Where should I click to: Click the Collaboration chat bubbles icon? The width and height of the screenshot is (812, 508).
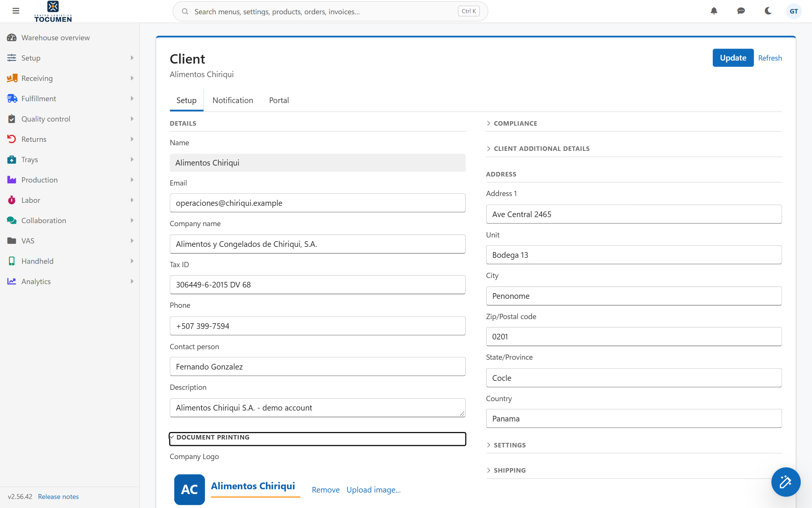[x=12, y=221]
